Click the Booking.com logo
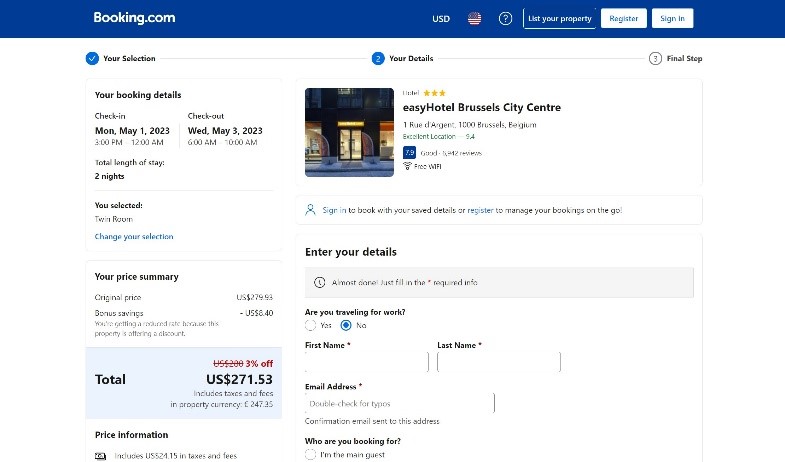Screen dimensions: 785x462 (134, 18)
